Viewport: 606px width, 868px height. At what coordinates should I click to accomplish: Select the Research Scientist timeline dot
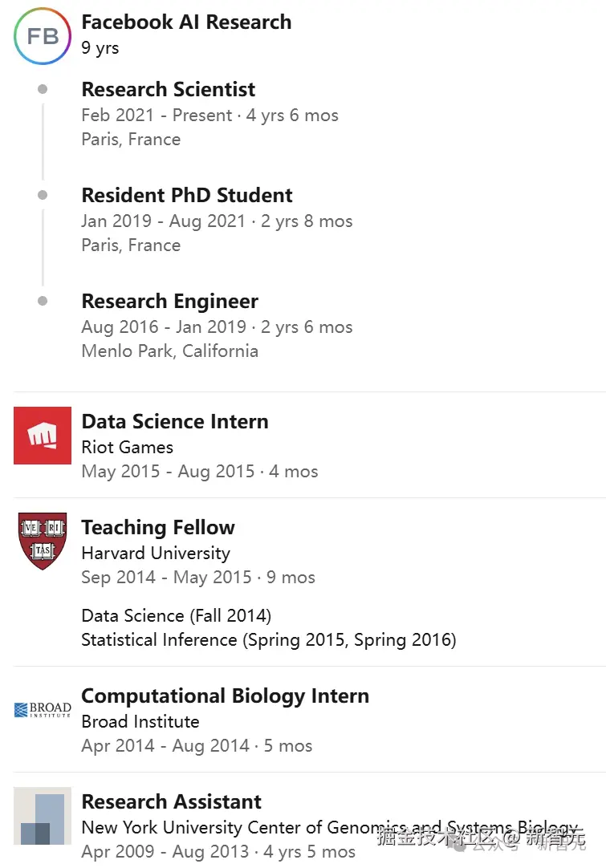pos(43,89)
